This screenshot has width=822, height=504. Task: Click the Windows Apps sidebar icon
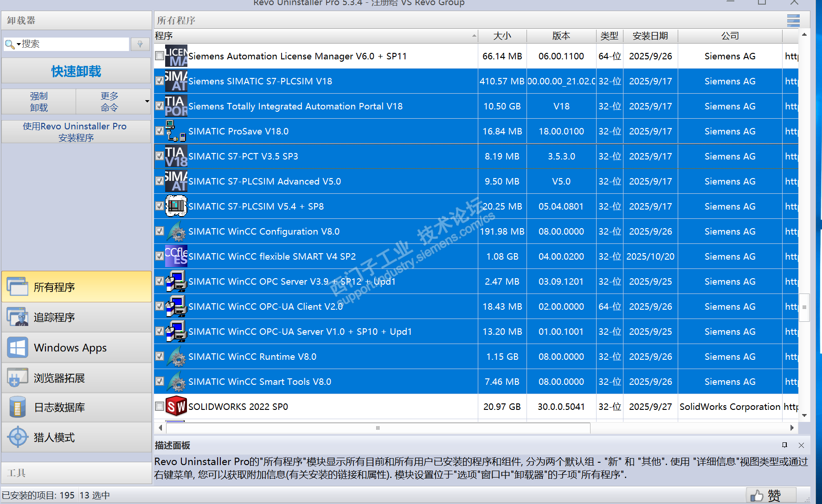[x=18, y=348]
